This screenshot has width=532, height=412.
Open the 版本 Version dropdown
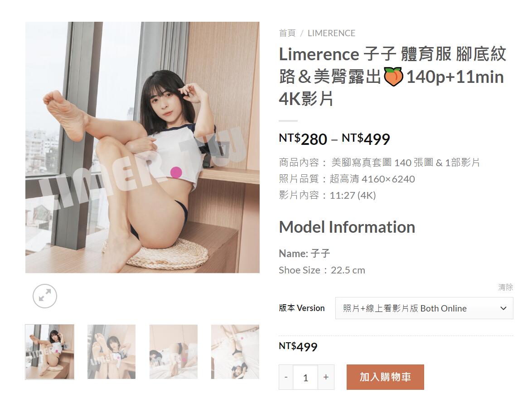coord(424,308)
